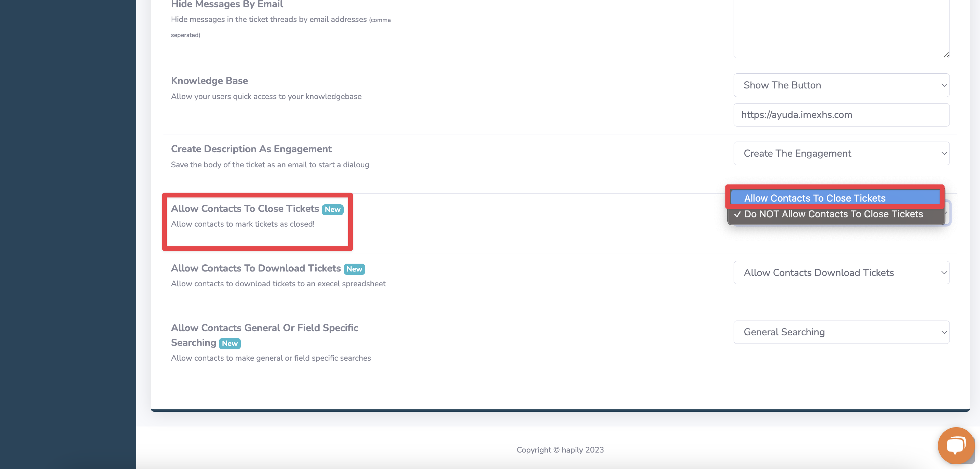The width and height of the screenshot is (980, 469).
Task: Click the Copyright hapily 2023 footer text
Action: 560,449
